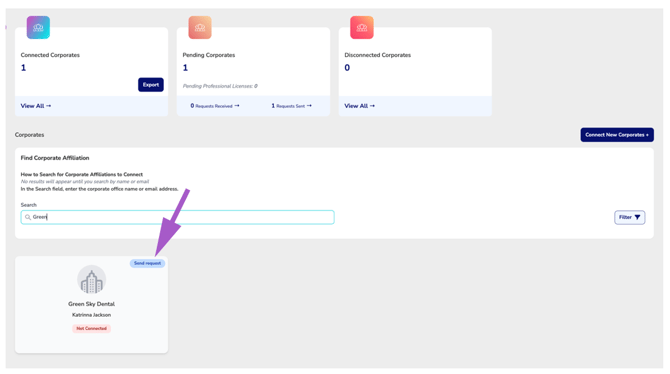Open the 1 Requests Sent link

point(291,106)
